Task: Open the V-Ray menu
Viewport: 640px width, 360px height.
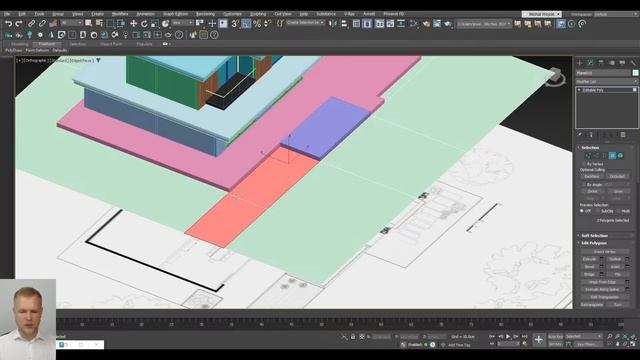Action: (349, 14)
